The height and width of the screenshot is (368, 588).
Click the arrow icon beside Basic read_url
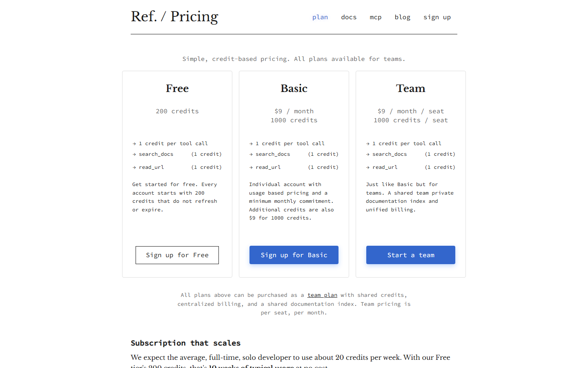(251, 168)
